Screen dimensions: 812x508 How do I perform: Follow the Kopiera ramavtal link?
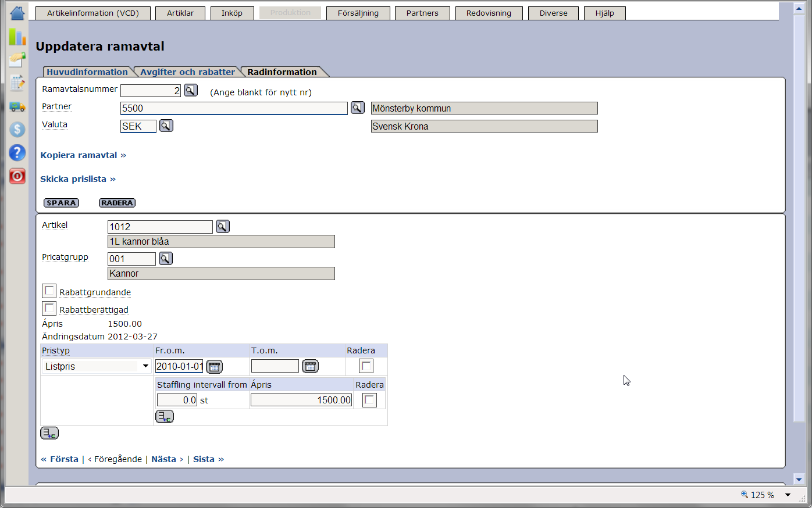coord(83,155)
